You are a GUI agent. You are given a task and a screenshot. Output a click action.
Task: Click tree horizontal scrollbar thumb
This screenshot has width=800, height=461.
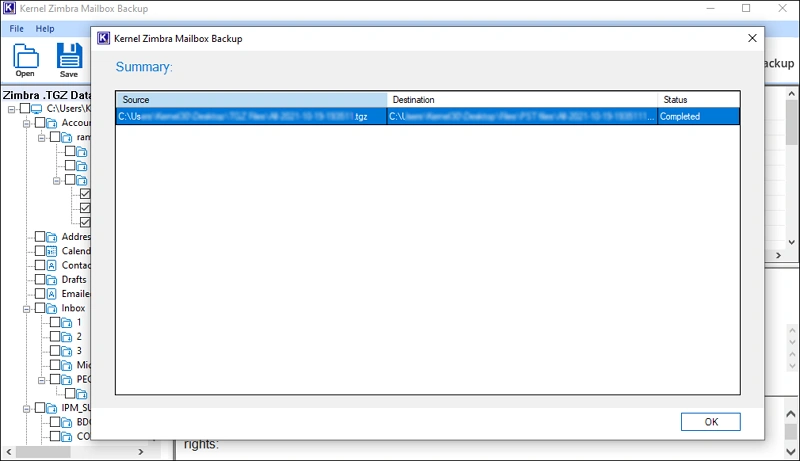tap(43, 452)
